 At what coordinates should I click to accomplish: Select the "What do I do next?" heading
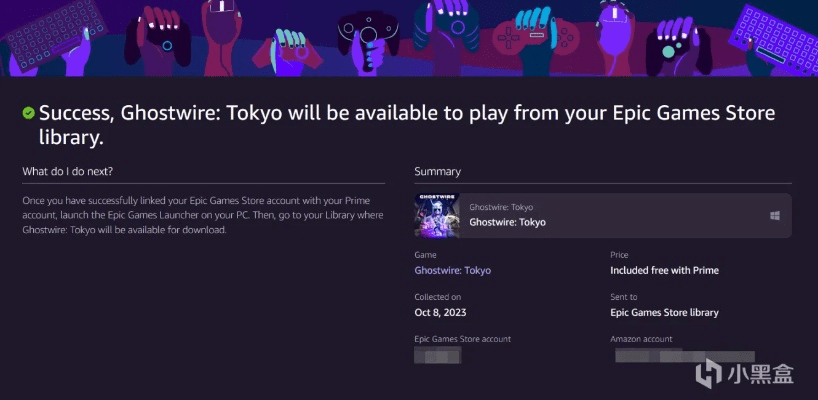[67, 172]
